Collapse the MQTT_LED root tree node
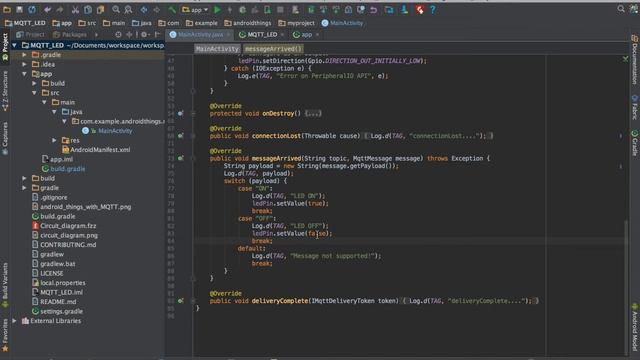 pos(15,45)
